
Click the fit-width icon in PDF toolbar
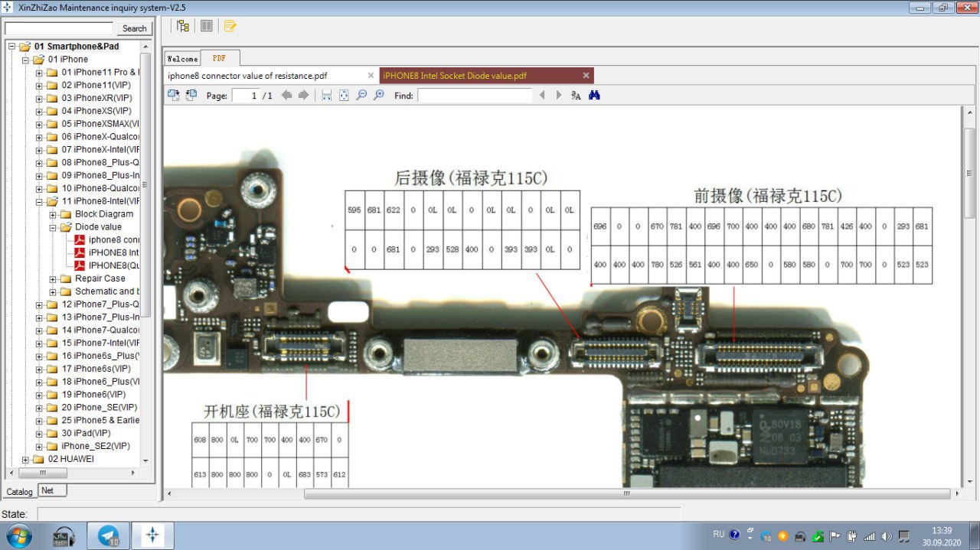coord(327,95)
